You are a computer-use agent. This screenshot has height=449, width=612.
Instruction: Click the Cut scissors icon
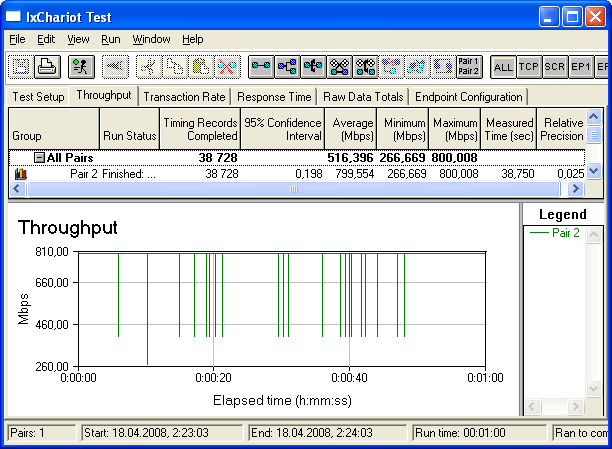click(149, 67)
